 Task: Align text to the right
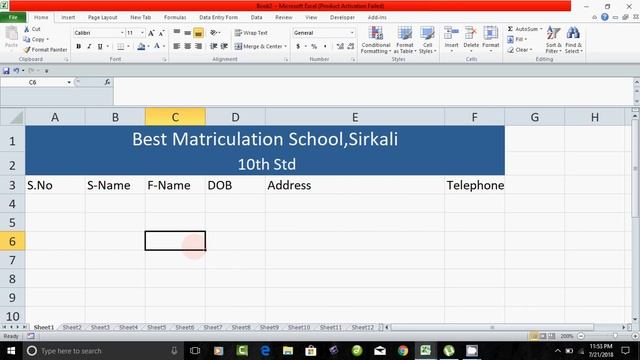pyautogui.click(x=198, y=46)
